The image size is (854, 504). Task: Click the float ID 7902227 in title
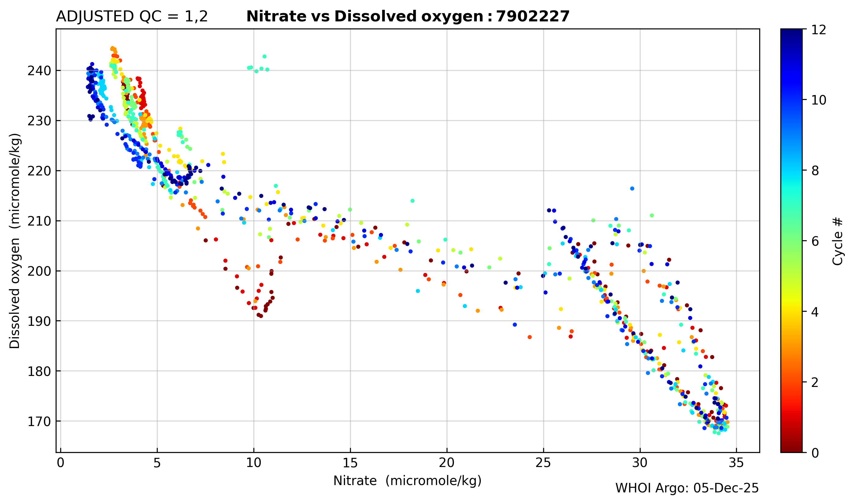point(533,17)
